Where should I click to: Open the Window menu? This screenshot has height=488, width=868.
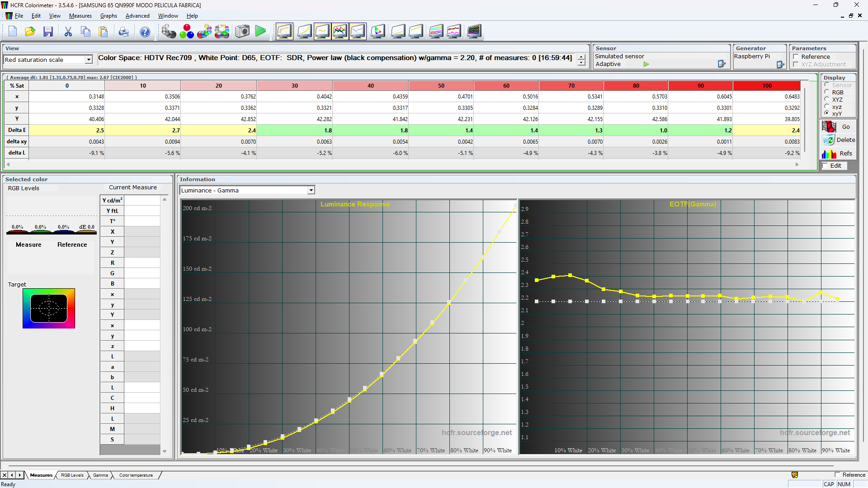pyautogui.click(x=168, y=16)
